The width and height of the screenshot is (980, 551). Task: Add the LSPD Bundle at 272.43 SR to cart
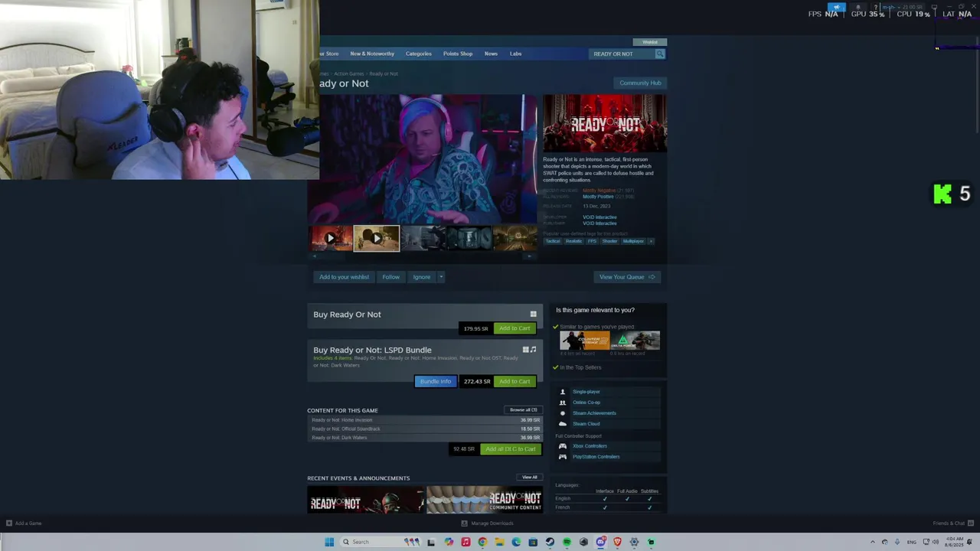tap(514, 381)
